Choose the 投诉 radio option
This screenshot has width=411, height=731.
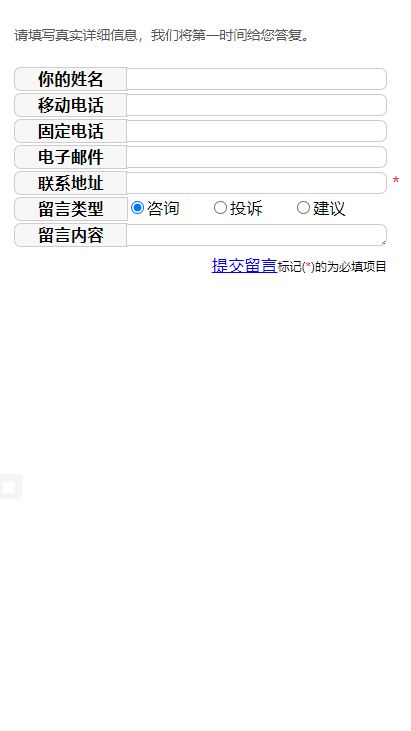(220, 207)
